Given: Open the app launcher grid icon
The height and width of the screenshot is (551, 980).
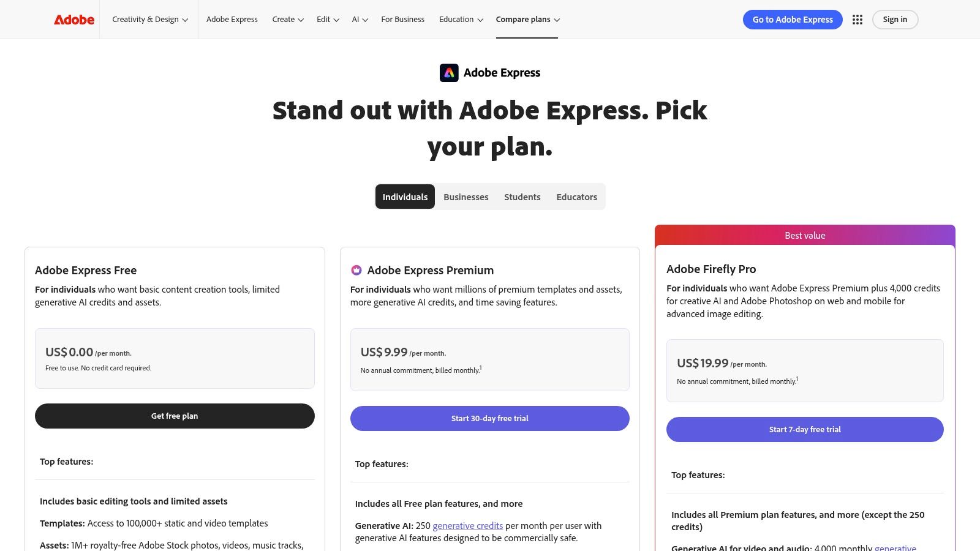Looking at the screenshot, I should tap(858, 19).
